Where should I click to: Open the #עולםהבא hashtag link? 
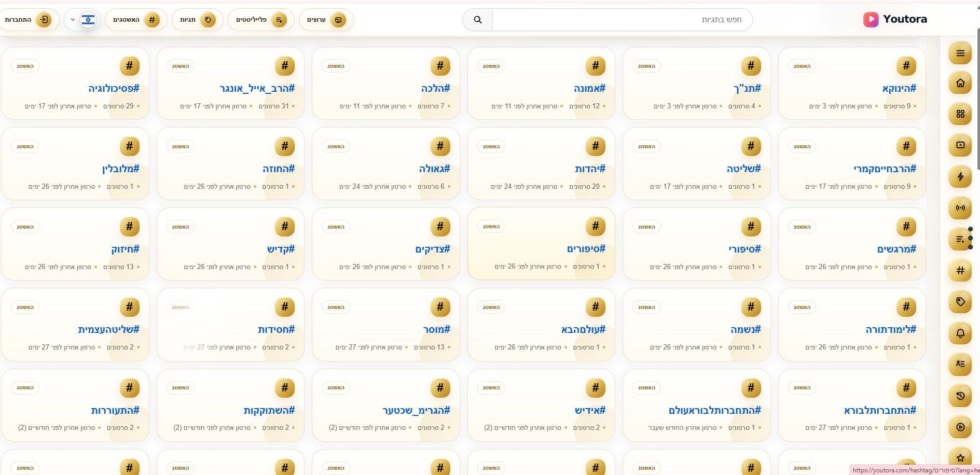click(583, 330)
